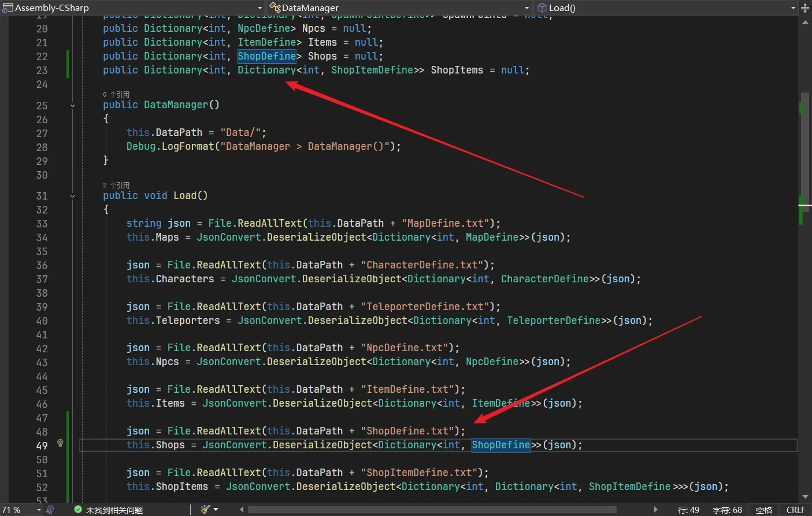
Task: Click the Load() method cube icon
Action: (542, 8)
